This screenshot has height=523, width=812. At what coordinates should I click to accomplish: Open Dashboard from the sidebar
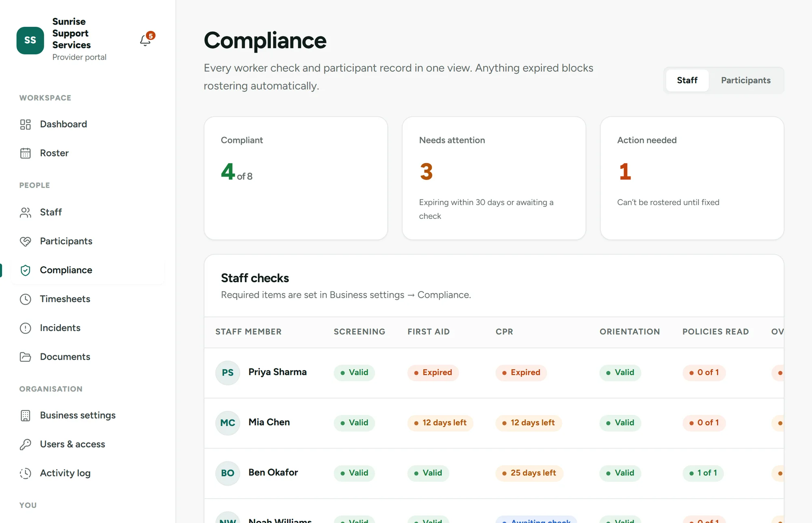[88, 124]
